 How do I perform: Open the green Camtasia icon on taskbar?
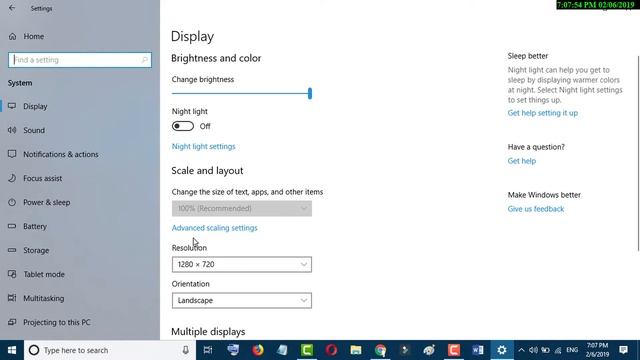307,350
